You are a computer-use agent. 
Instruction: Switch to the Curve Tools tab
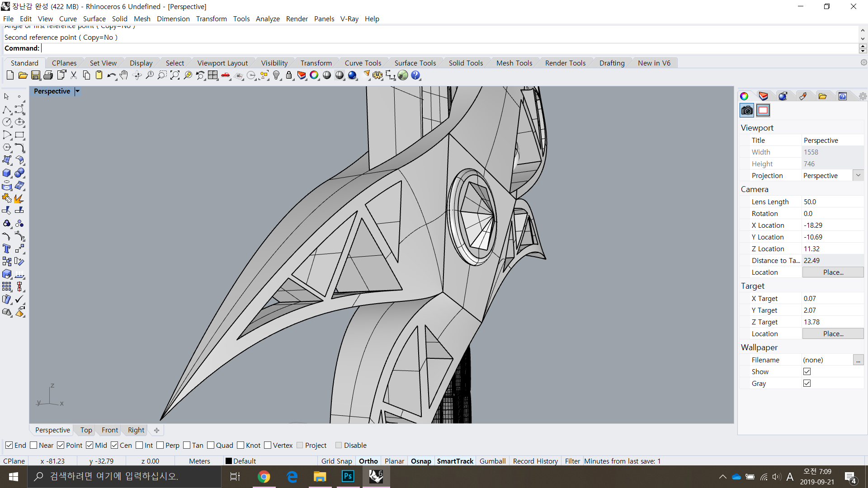click(363, 63)
